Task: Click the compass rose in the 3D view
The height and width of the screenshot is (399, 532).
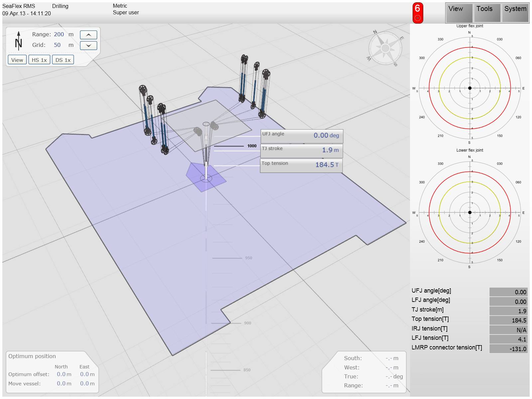Action: click(385, 48)
